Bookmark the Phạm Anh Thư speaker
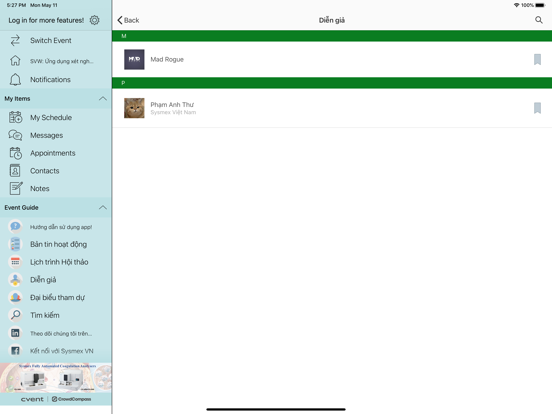Viewport: 552px width, 414px height. click(x=537, y=108)
